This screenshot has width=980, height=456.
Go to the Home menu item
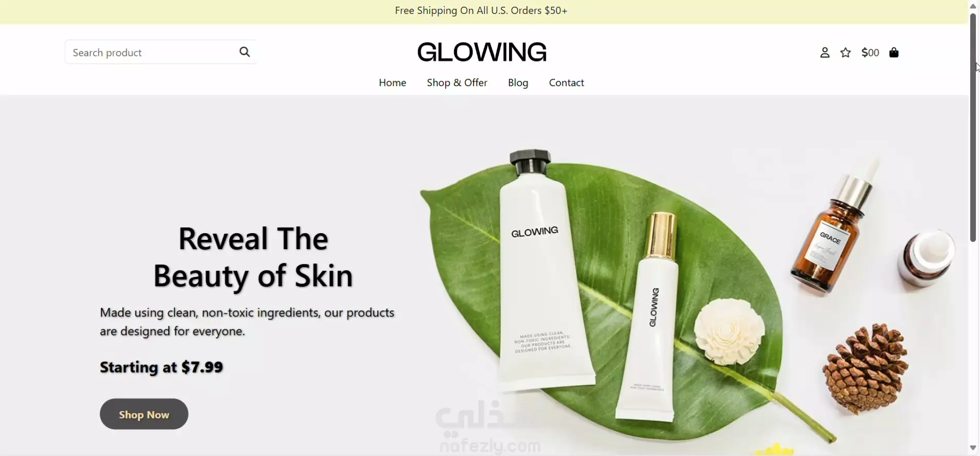point(392,83)
